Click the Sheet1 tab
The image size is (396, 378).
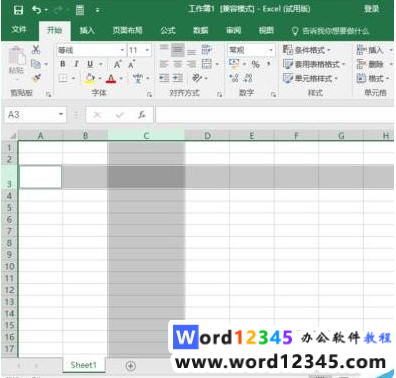83,365
